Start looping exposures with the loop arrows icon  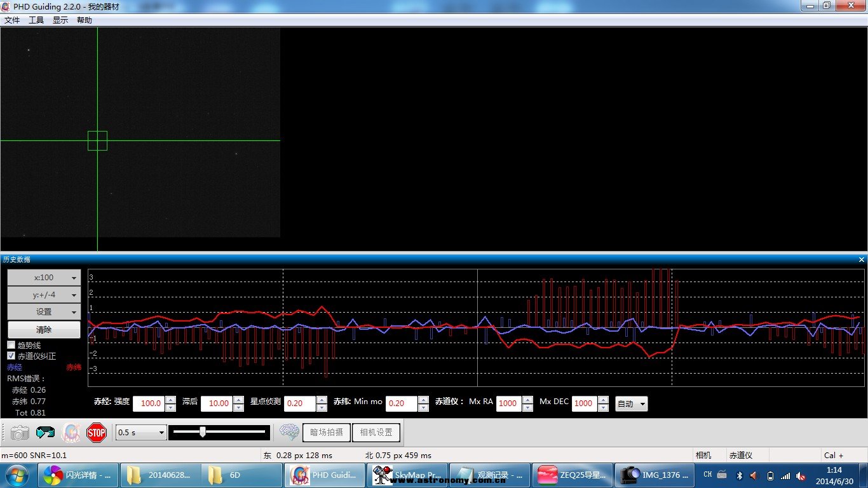[x=45, y=433]
